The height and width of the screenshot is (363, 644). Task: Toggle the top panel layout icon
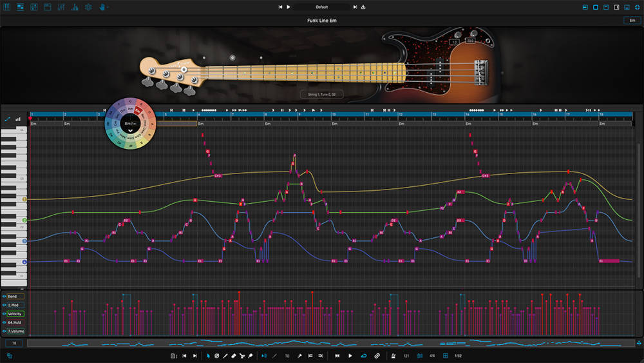(606, 7)
